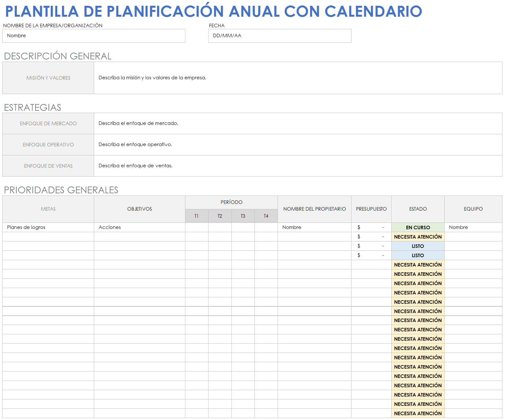Click the METAS column header
This screenshot has width=505, height=420.
48,209
